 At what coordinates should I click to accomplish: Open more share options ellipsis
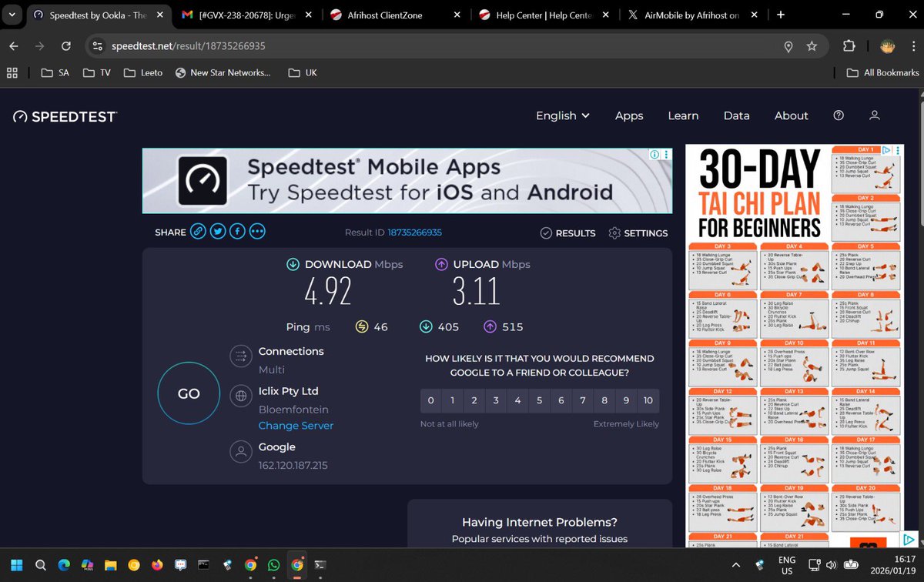tap(257, 232)
